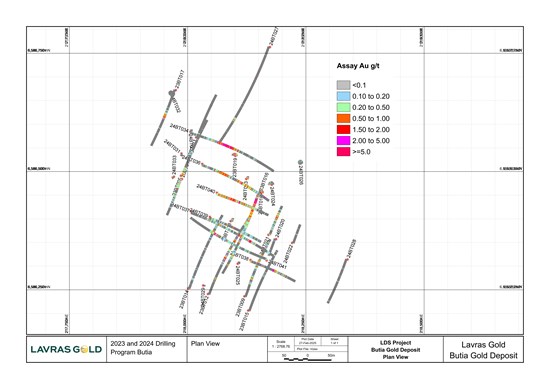Click the pink >=5.0 legend swatch
Screen dimensions: 550x389
coord(343,152)
